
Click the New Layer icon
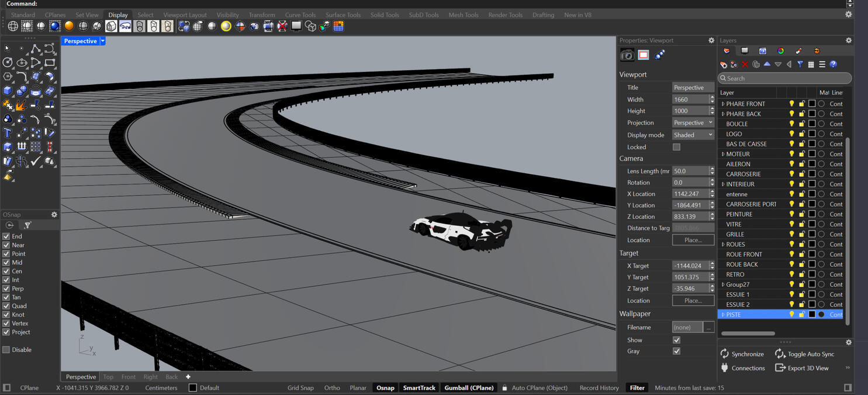click(724, 65)
